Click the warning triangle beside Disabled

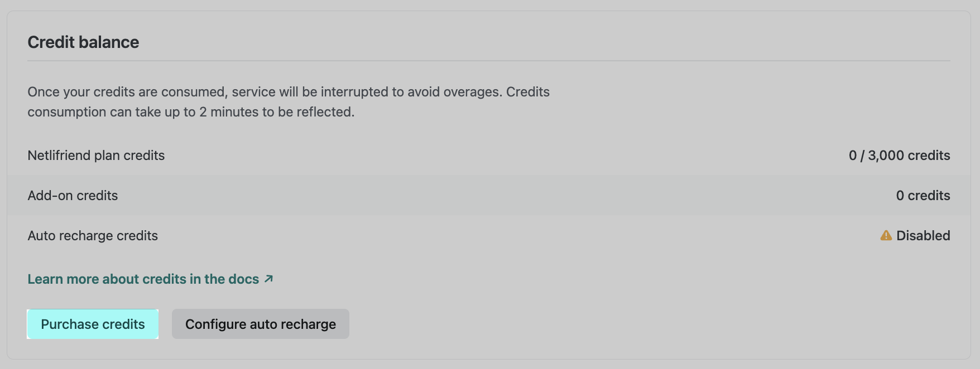click(x=887, y=235)
